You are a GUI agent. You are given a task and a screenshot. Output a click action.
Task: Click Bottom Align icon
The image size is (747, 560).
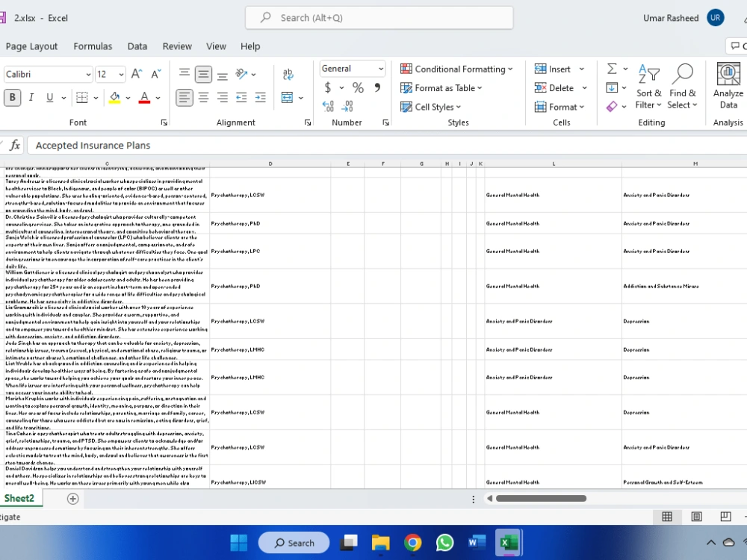pos(222,75)
